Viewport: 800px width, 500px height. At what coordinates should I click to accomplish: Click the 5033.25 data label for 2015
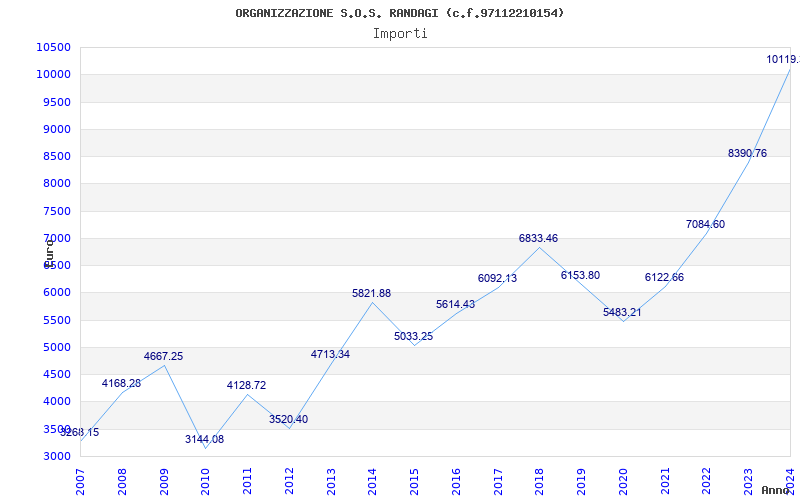point(413,336)
